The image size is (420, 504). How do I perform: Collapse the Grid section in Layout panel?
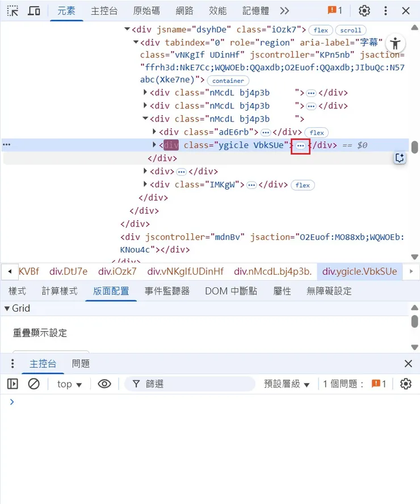tap(6, 308)
